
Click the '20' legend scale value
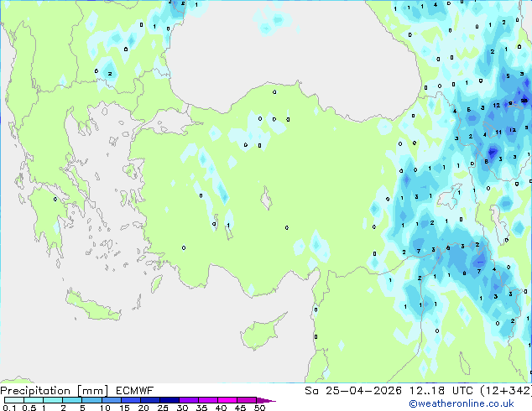click(x=143, y=408)
